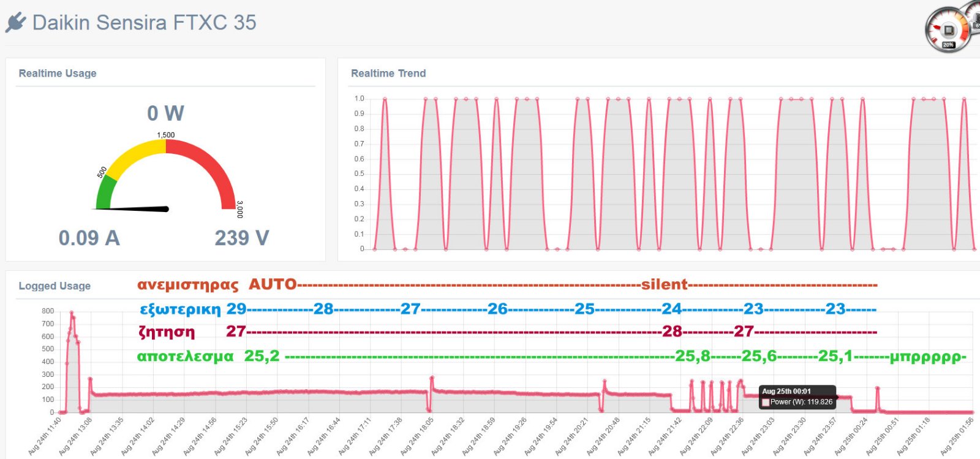Viewport: 980px width, 459px height.
Task: Click the Aug 24th 16:17 time axis label
Action: 293,437
